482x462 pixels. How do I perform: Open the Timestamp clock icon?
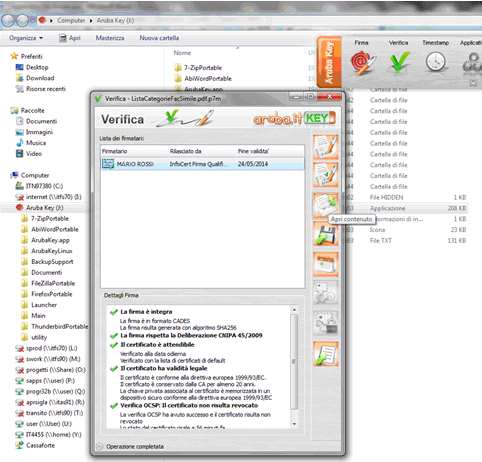(x=435, y=62)
